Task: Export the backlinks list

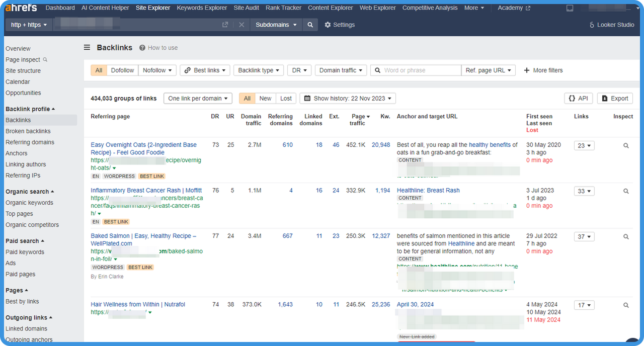Action: (615, 99)
